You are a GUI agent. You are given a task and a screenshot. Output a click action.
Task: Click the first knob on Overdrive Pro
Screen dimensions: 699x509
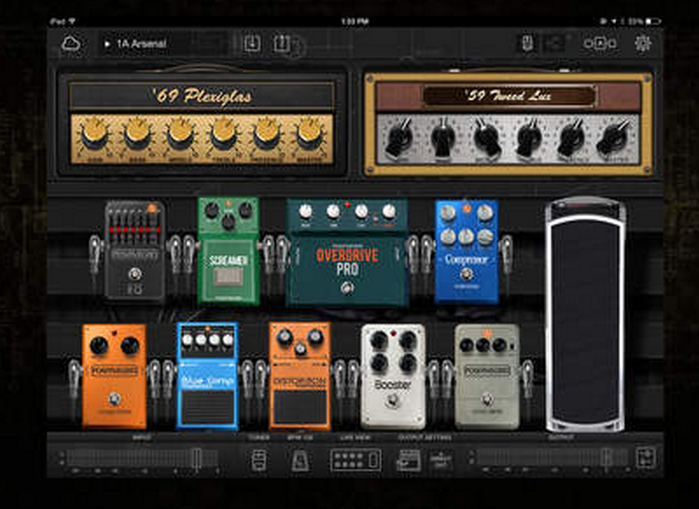click(x=305, y=212)
